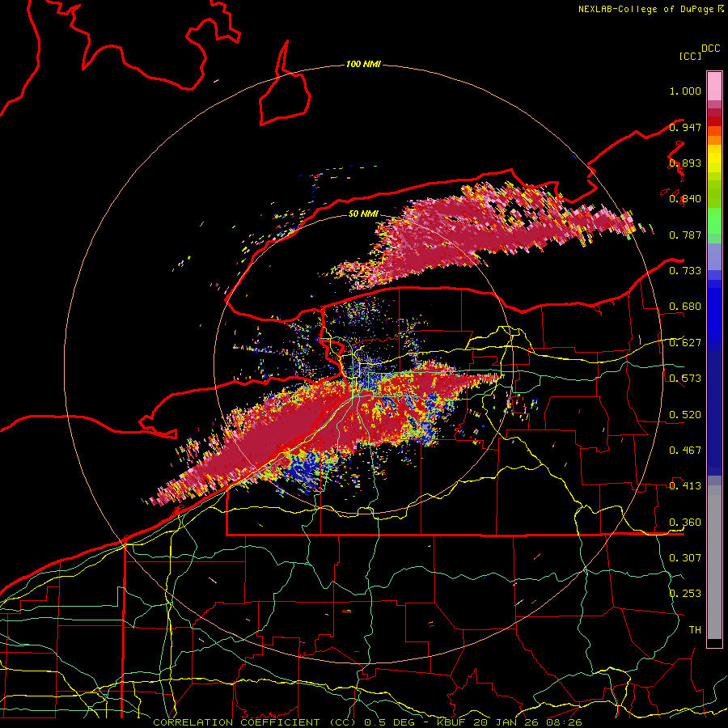
Task: Select the 0.253 scale value
Action: point(685,594)
